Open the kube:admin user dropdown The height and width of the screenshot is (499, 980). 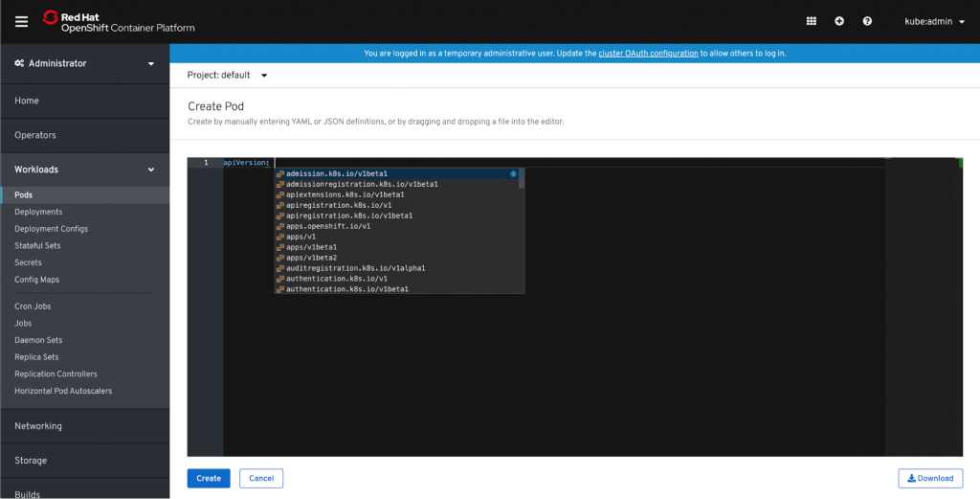click(934, 21)
